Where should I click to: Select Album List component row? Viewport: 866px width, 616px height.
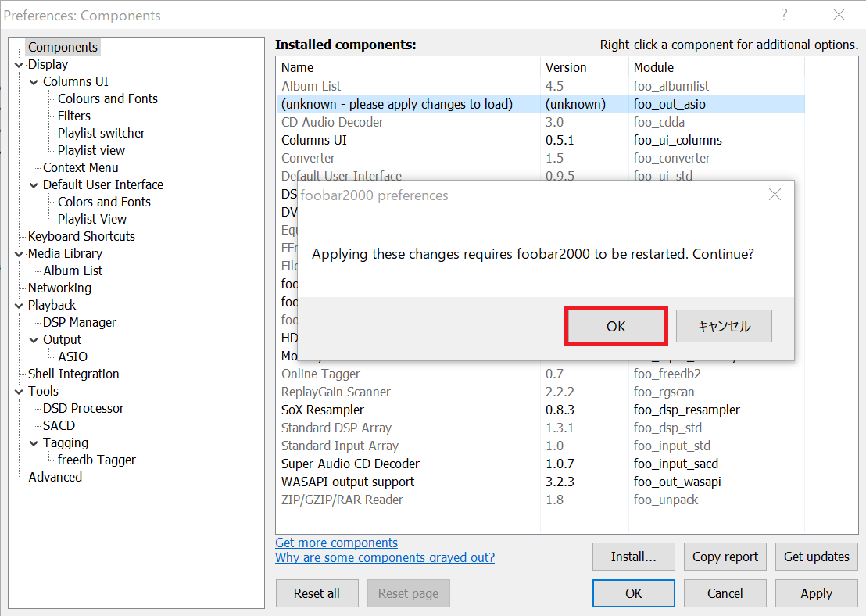(541, 86)
